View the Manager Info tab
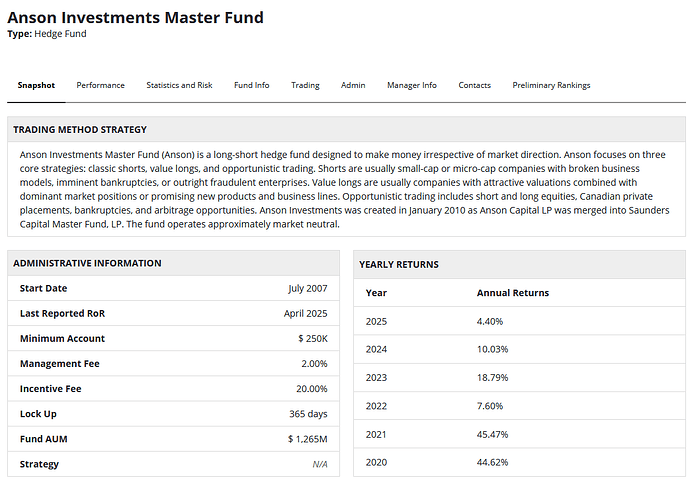Screen dimensions: 690x484 tap(412, 85)
